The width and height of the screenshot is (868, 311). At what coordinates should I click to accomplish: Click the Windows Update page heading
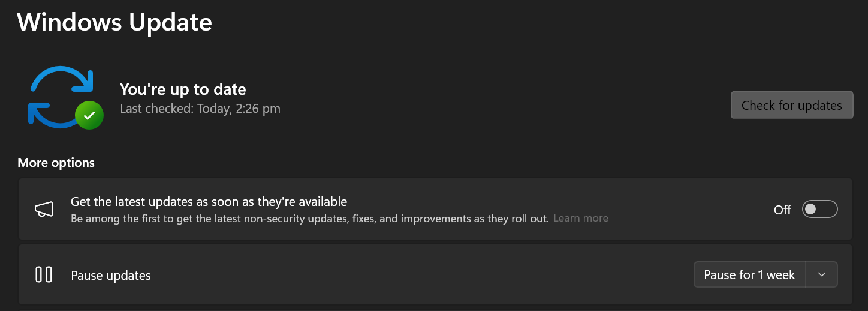point(114,22)
